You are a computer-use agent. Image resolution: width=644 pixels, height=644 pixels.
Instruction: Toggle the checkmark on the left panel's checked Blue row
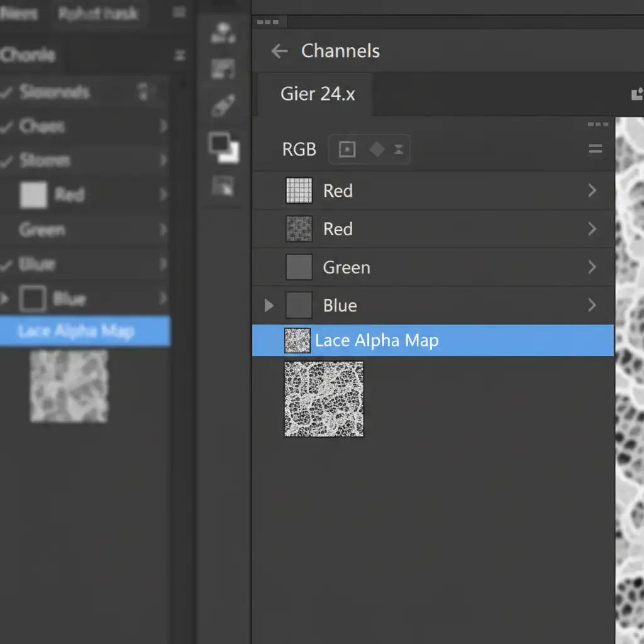tap(7, 265)
